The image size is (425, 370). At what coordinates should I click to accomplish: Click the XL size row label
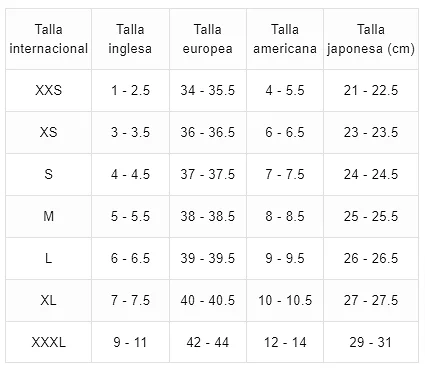click(x=49, y=300)
